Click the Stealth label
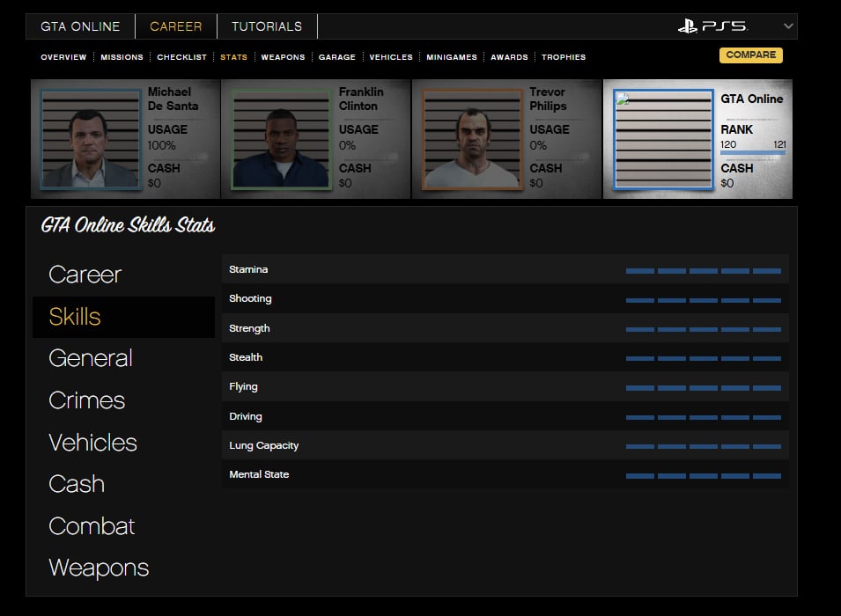The height and width of the screenshot is (616, 841). 246,357
